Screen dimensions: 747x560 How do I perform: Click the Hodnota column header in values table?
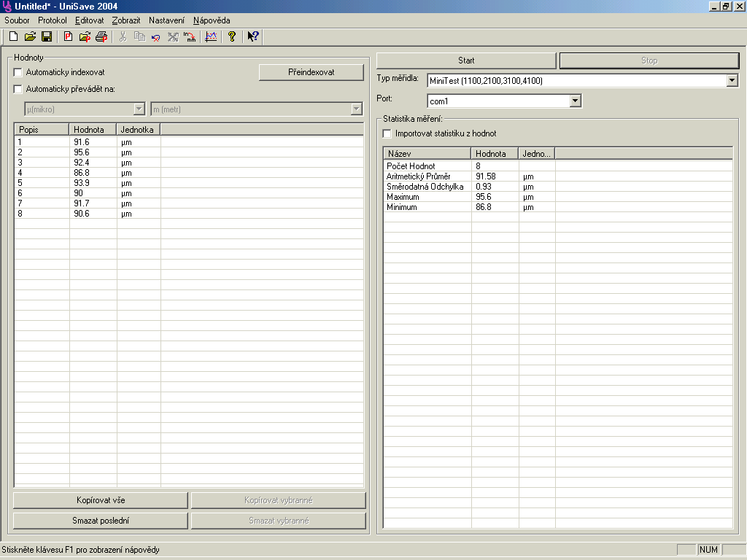click(93, 130)
